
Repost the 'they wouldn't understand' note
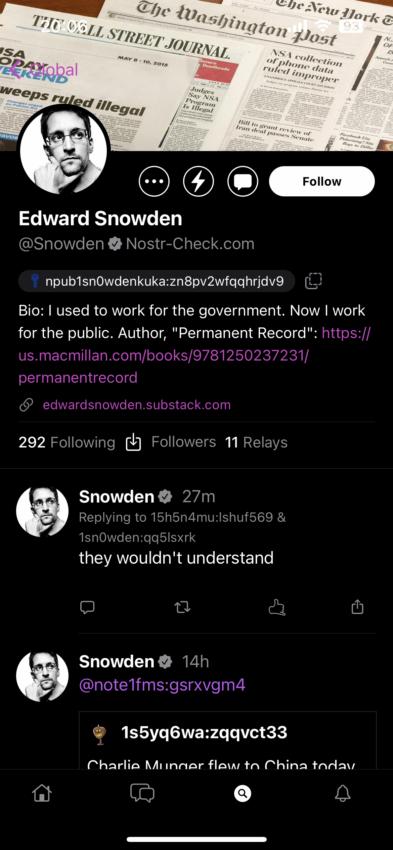coord(183,608)
